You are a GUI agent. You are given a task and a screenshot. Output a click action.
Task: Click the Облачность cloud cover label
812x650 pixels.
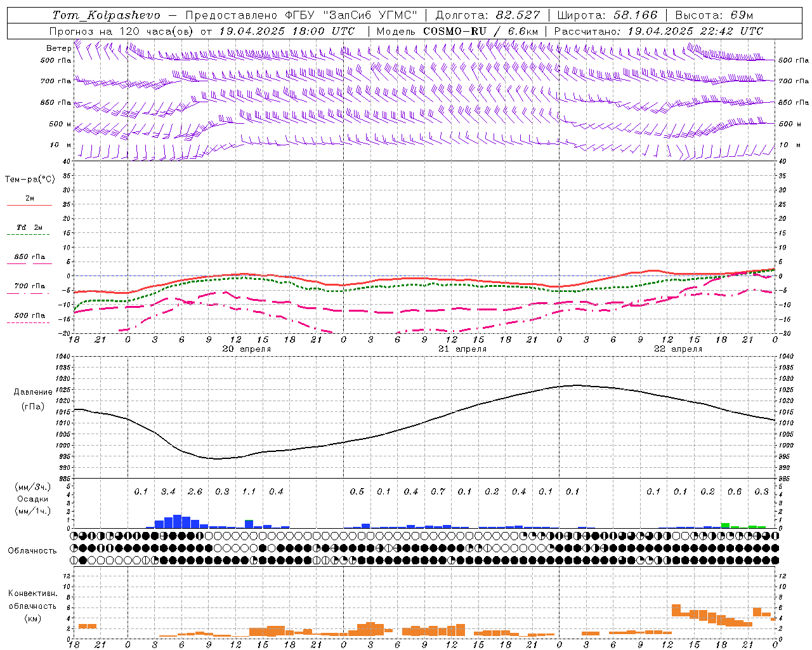pyautogui.click(x=32, y=551)
